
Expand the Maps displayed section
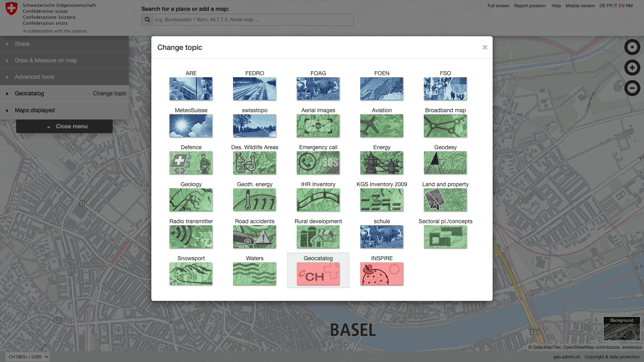[x=64, y=110]
